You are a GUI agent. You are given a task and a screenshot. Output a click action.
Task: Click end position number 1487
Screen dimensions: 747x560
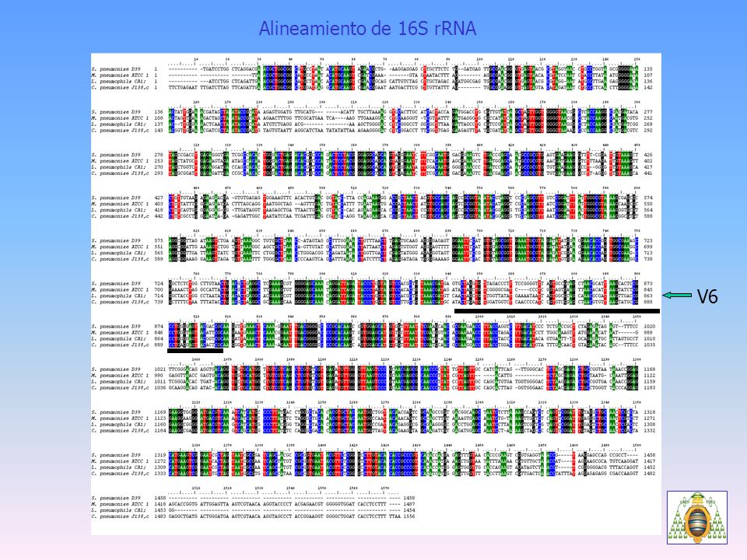[409, 504]
